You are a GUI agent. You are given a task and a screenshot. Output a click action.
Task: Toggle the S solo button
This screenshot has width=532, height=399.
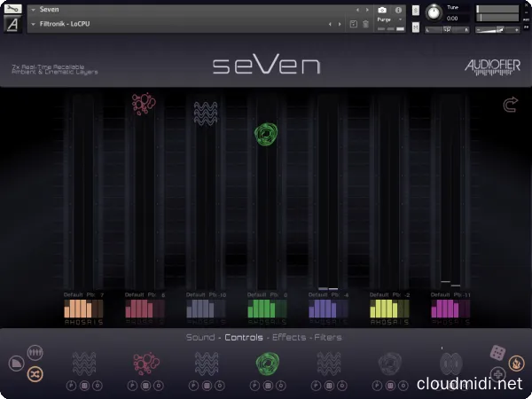pos(416,11)
